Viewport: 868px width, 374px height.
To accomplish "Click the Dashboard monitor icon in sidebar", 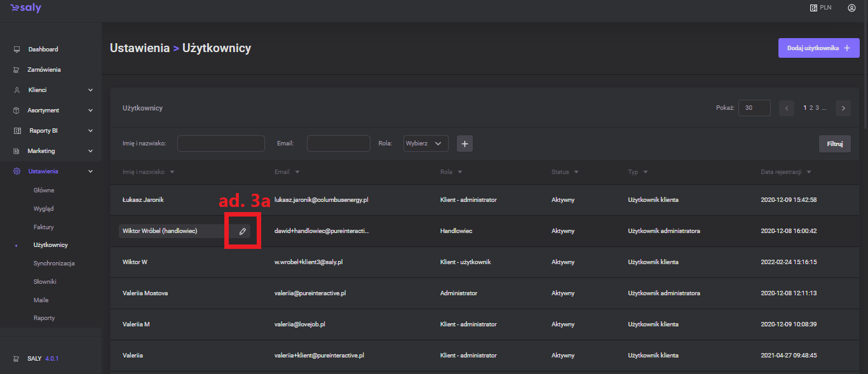I will pyautogui.click(x=17, y=50).
